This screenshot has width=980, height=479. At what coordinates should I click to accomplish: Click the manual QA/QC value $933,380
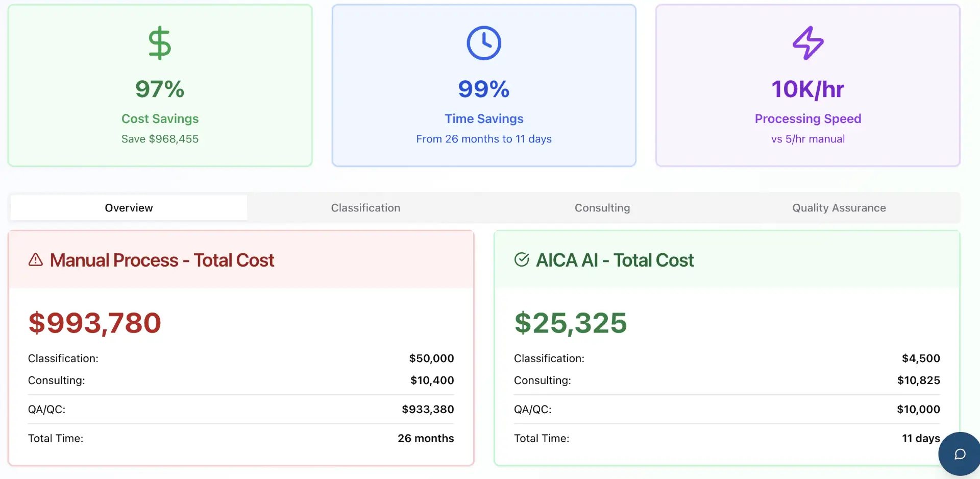pyautogui.click(x=428, y=409)
